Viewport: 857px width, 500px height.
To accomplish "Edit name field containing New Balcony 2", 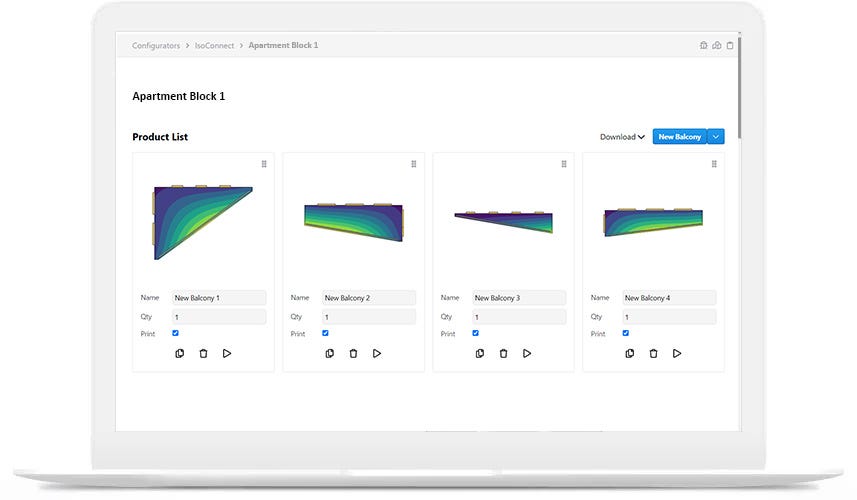I will [369, 298].
